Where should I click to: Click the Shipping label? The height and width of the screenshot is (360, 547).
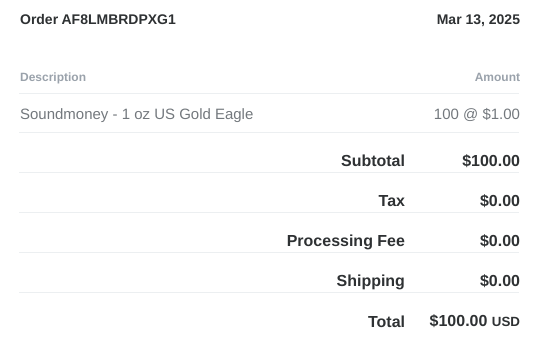(370, 281)
